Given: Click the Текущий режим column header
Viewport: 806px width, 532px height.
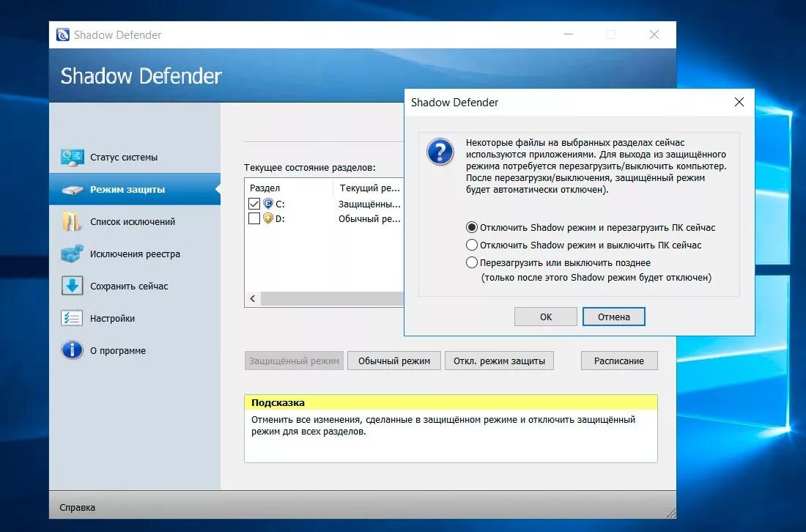Looking at the screenshot, I should tap(370, 188).
